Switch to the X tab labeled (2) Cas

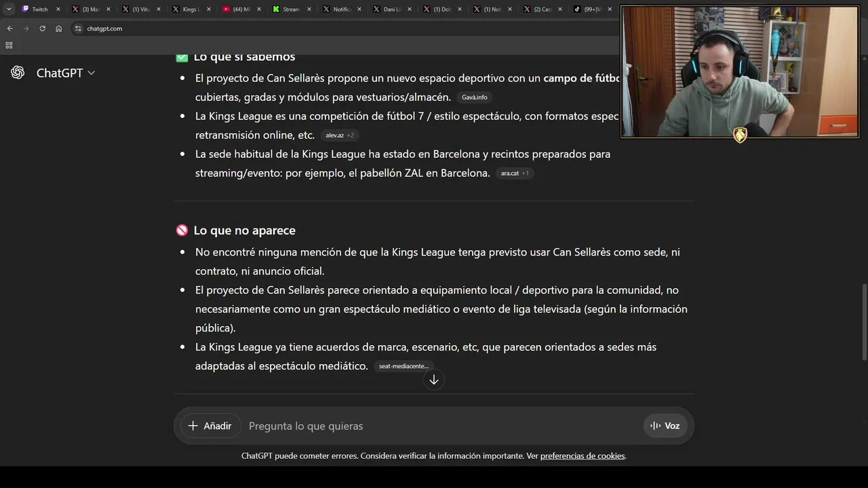542,9
